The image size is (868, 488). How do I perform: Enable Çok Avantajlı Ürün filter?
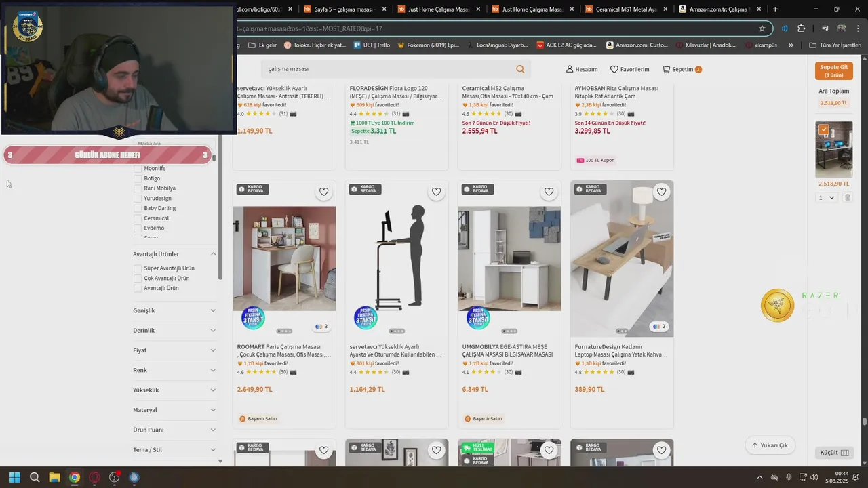point(138,279)
